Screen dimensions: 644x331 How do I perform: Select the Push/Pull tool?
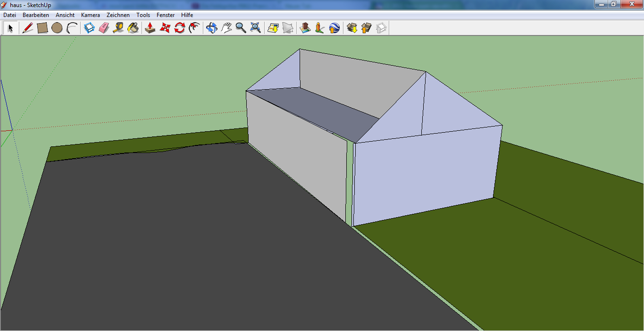(150, 28)
